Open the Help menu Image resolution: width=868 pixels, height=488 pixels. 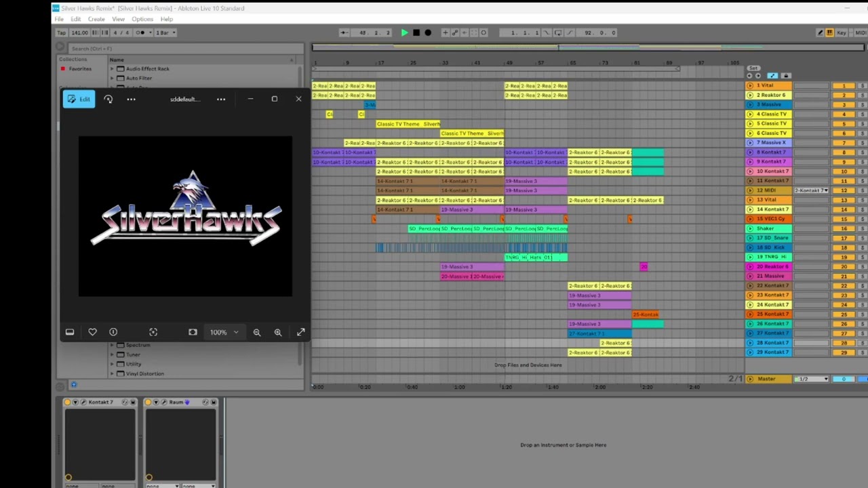[x=166, y=19]
